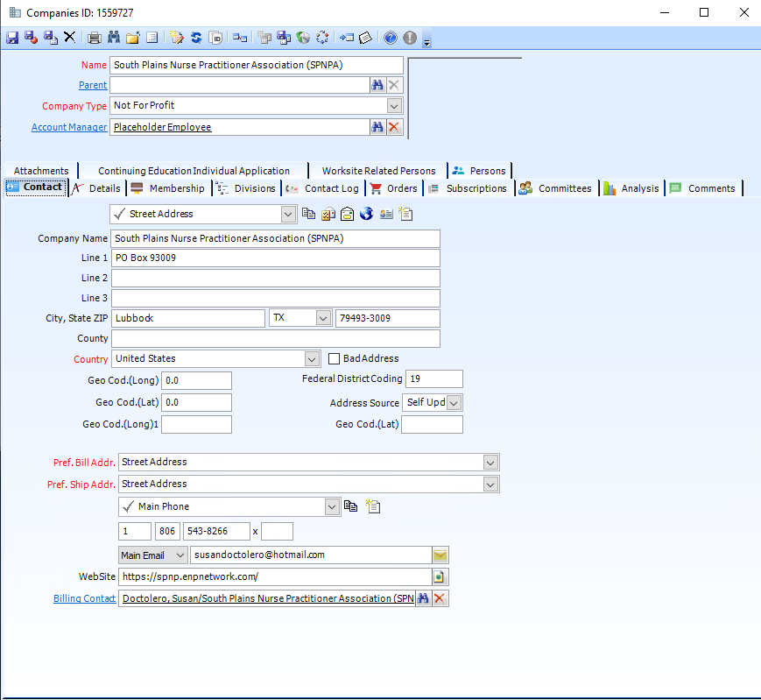Open the Help question mark icon
The width and height of the screenshot is (761, 700).
390,37
